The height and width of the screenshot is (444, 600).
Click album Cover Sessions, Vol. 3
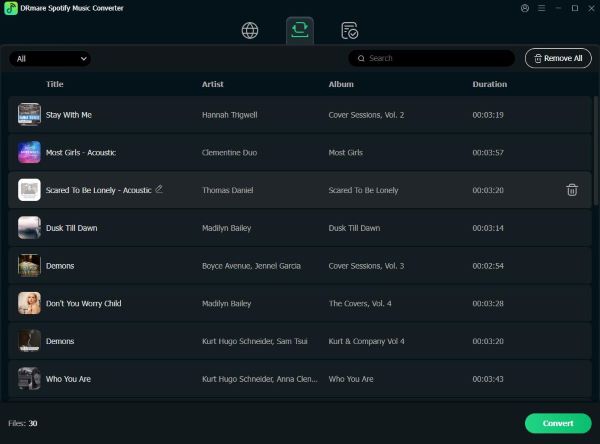[366, 266]
